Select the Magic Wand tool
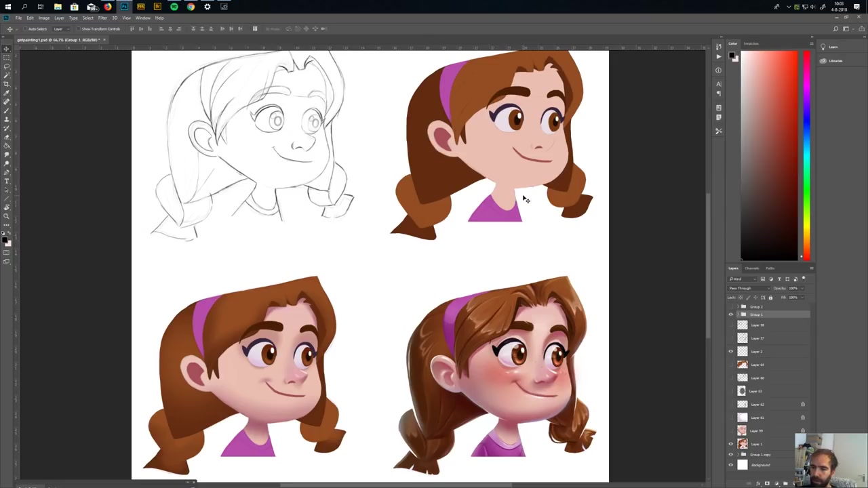Viewport: 868px width, 488px height. pyautogui.click(x=6, y=75)
